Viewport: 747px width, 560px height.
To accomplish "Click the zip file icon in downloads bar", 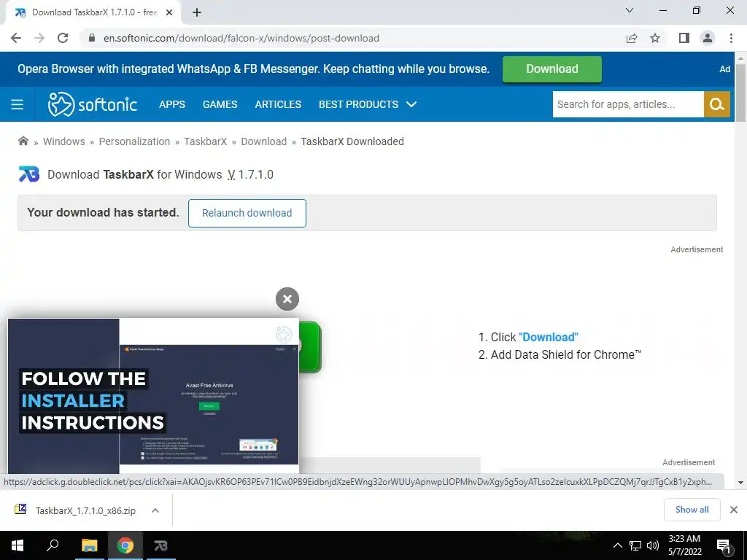I will pyautogui.click(x=20, y=510).
